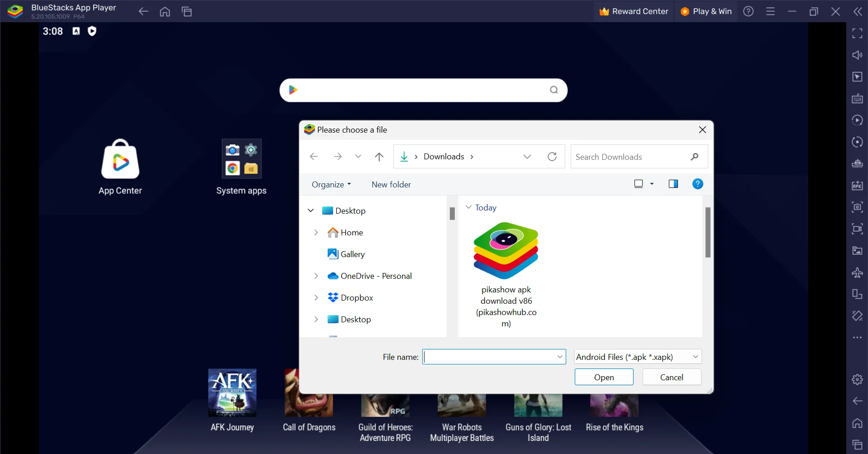The width and height of the screenshot is (868, 454).
Task: Go to BlueStacks home via title bar icon
Action: 165,11
